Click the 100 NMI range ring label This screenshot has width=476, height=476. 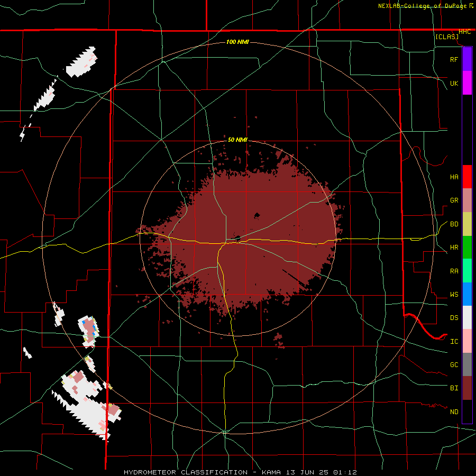(237, 42)
